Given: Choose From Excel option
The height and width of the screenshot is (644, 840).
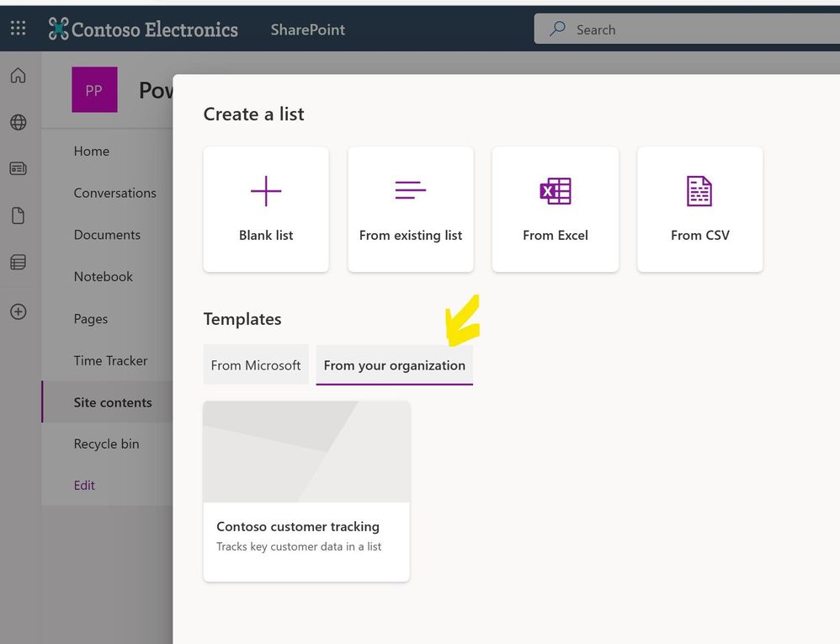Looking at the screenshot, I should point(556,210).
